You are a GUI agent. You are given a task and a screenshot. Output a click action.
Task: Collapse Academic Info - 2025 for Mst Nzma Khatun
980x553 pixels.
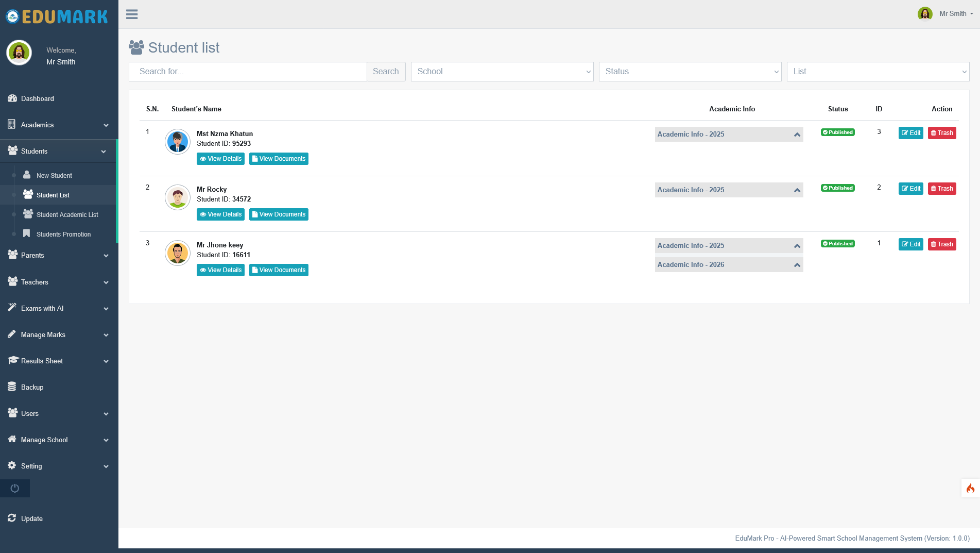796,133
